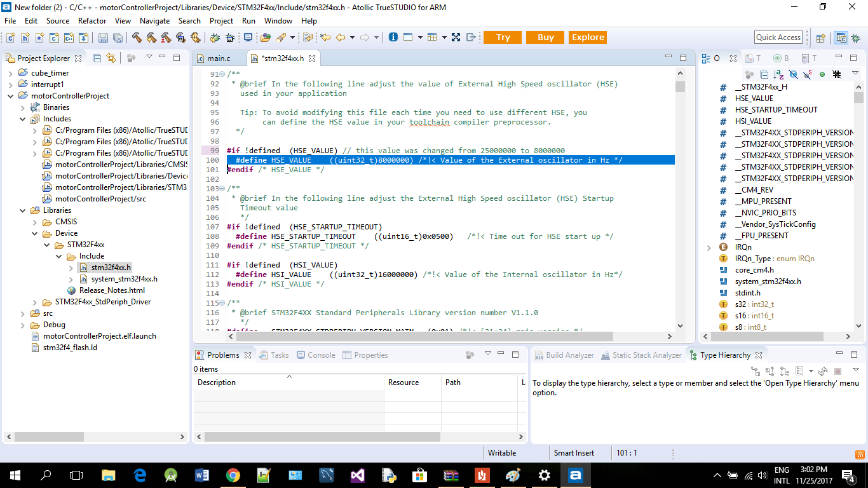Click the Open Perspective icon
The width and height of the screenshot is (868, 488).
click(x=820, y=37)
